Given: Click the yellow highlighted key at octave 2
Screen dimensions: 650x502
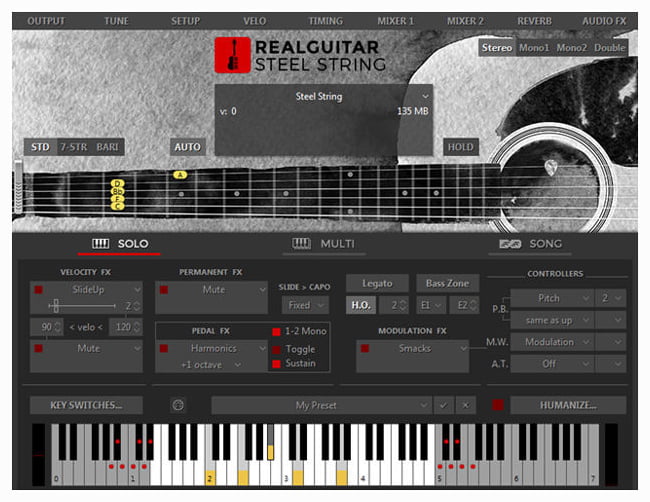Looking at the screenshot, I should tap(210, 478).
